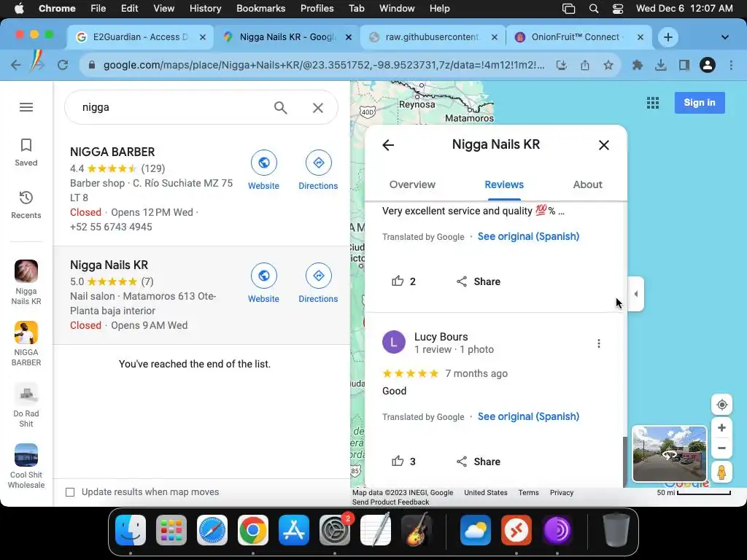See original Spanish for the first review
The height and width of the screenshot is (560, 747).
[528, 237]
